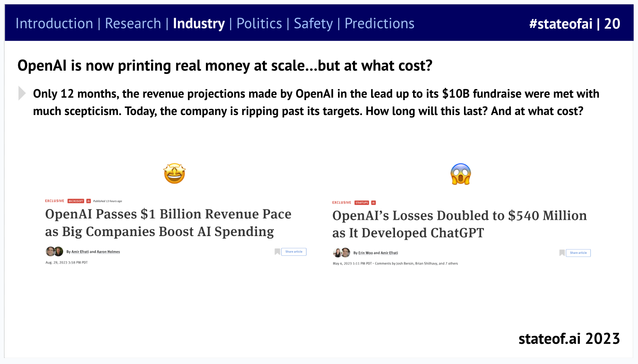Click author avatars on Erin Woo and Amir Efrati byline
Image resolution: width=638 pixels, height=364 pixels.
pos(342,253)
